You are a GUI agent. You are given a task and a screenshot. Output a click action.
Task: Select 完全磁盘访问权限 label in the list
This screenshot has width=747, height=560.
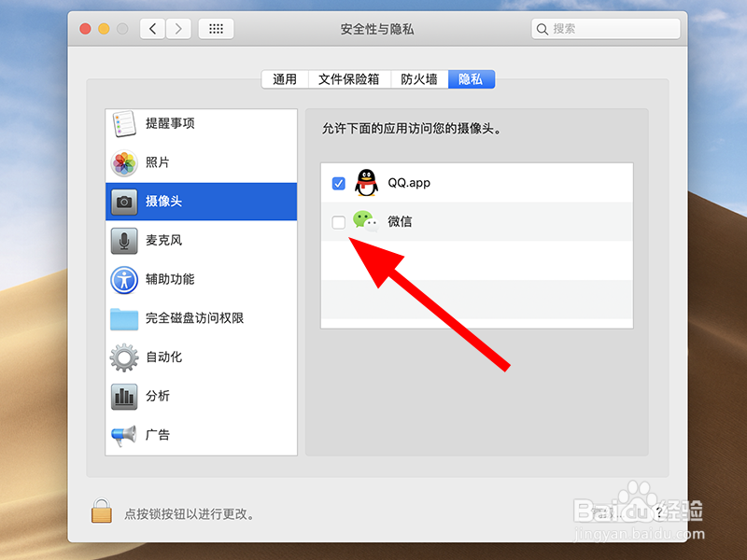pos(195,318)
